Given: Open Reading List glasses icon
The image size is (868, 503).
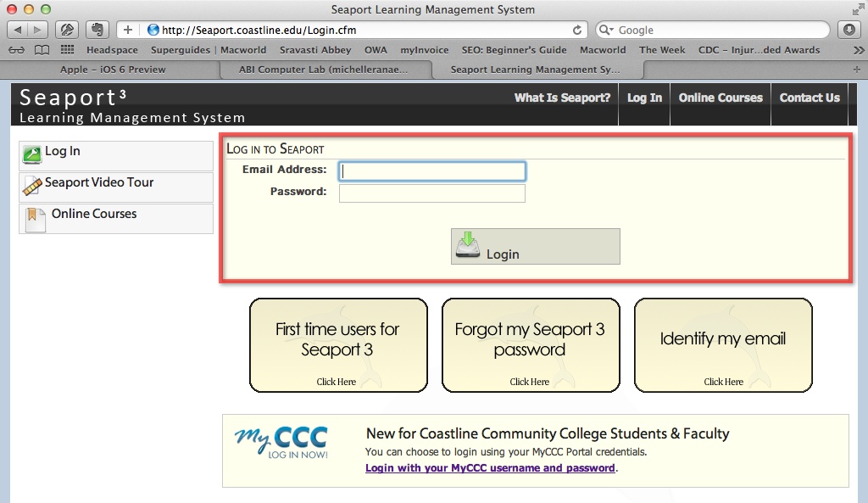Looking at the screenshot, I should coord(17,50).
